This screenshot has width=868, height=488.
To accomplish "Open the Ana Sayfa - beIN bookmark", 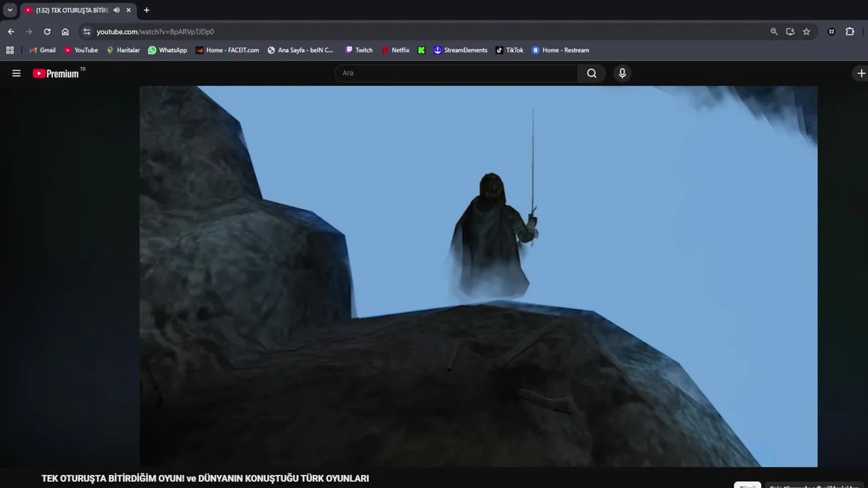I will pos(300,50).
